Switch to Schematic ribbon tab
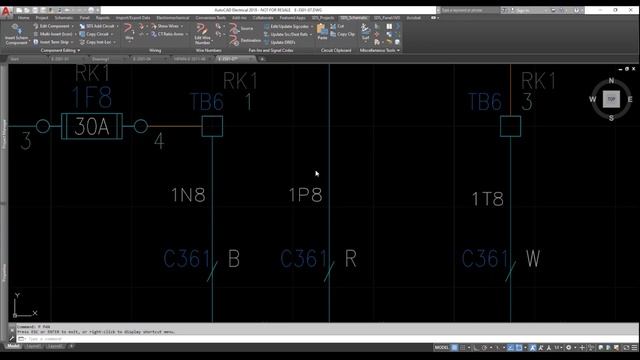 [64, 18]
